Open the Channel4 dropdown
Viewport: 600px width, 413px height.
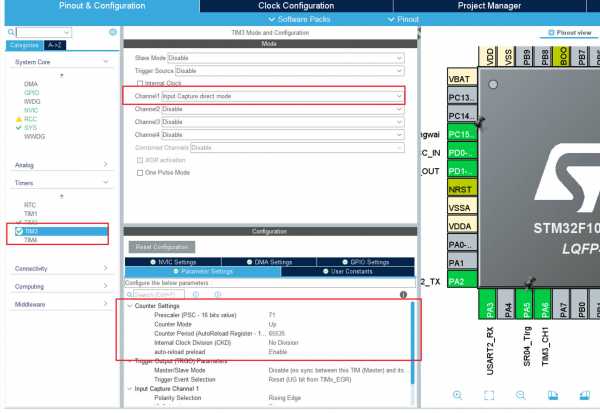point(283,135)
